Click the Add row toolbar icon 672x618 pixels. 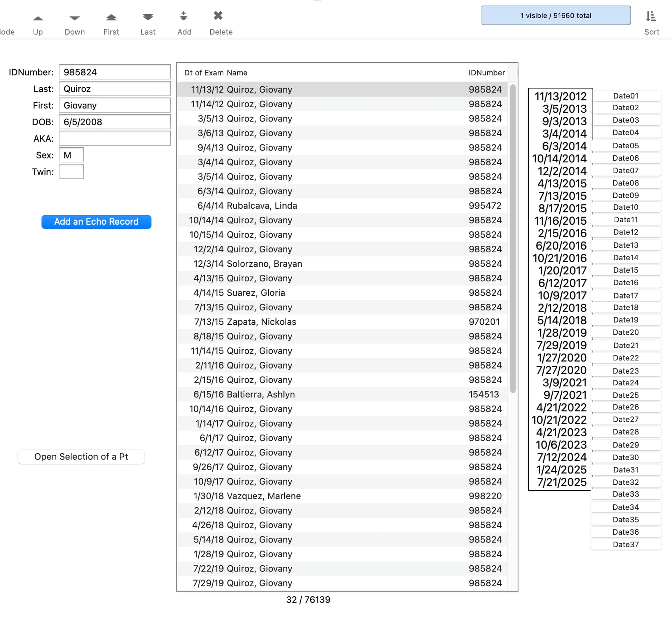[x=184, y=16]
